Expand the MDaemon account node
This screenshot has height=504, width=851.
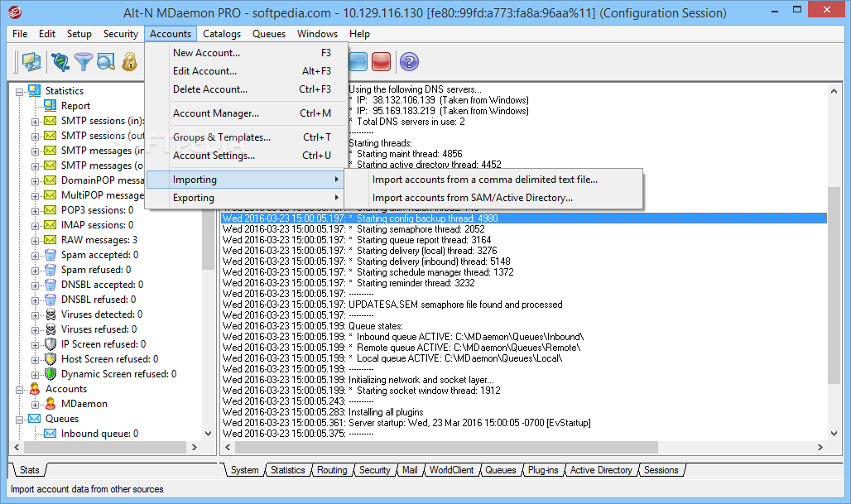(36, 404)
